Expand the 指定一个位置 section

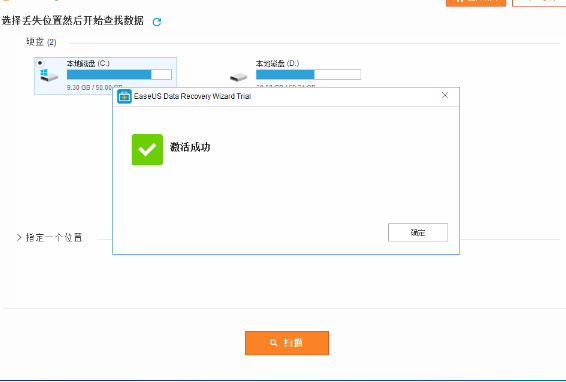tap(19, 238)
